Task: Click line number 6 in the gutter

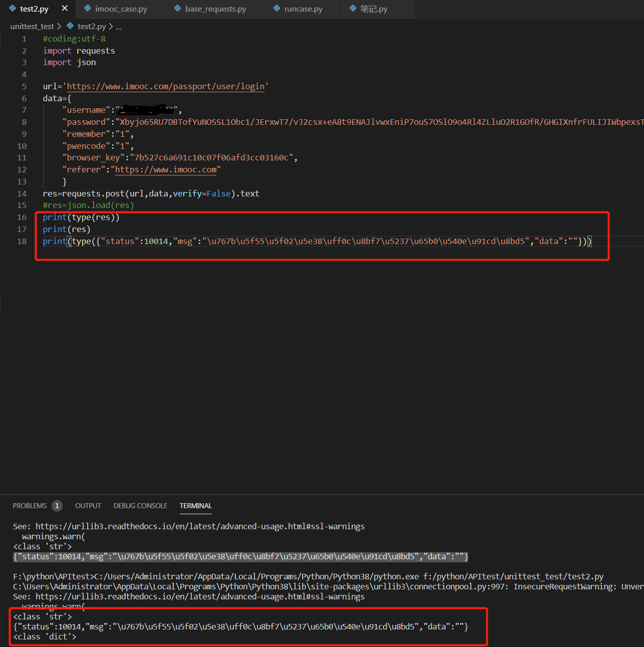Action: click(24, 98)
